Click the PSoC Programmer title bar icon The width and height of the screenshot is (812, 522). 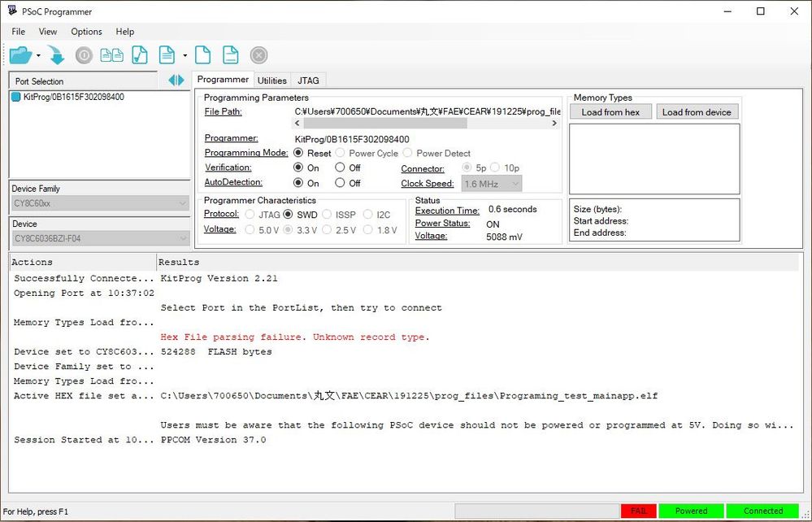pos(12,11)
